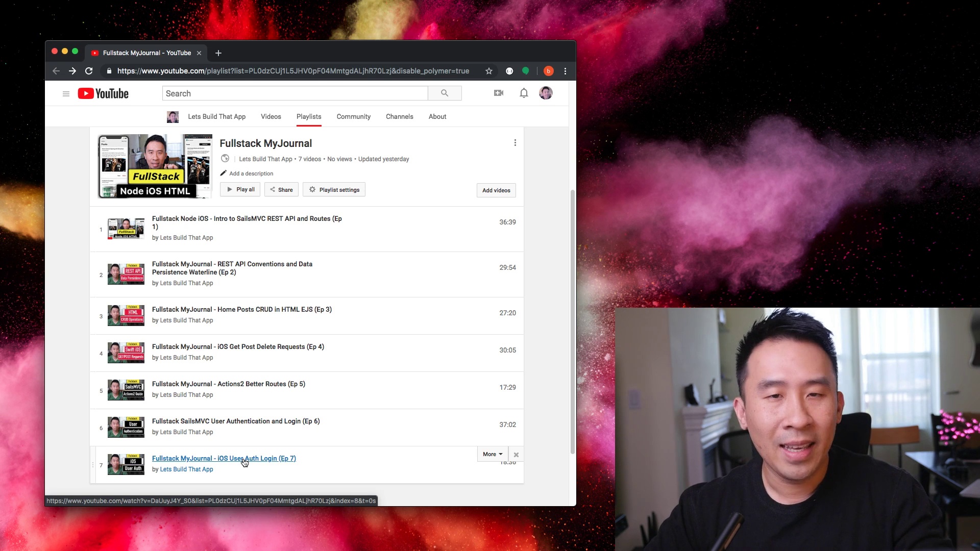Click the Play all button

click(240, 189)
